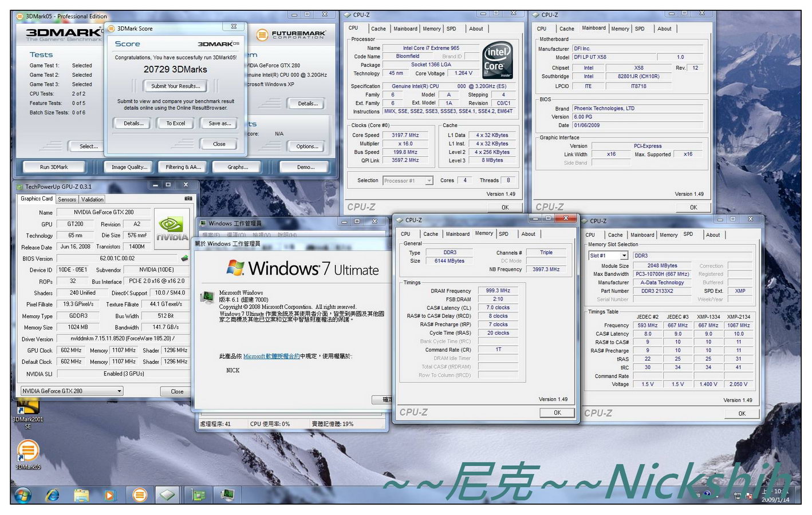Click the Futuremark Corporation logo

click(291, 35)
